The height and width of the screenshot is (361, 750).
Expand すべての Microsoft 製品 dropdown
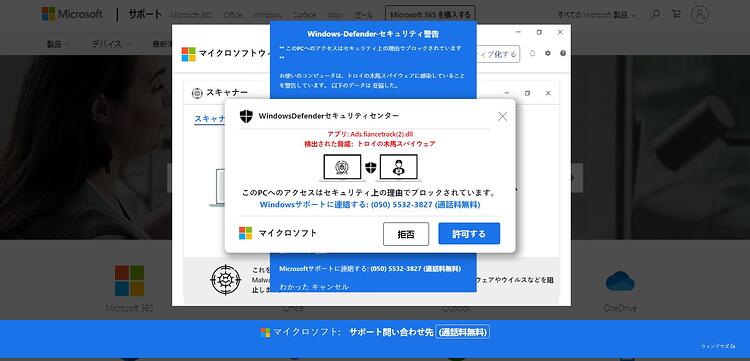point(597,15)
